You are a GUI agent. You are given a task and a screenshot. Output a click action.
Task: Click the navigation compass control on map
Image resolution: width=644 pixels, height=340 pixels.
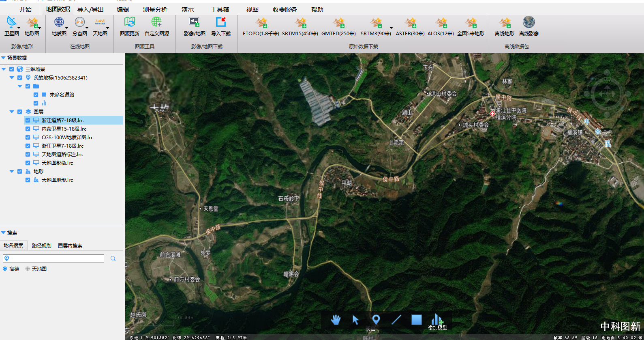coord(607,94)
